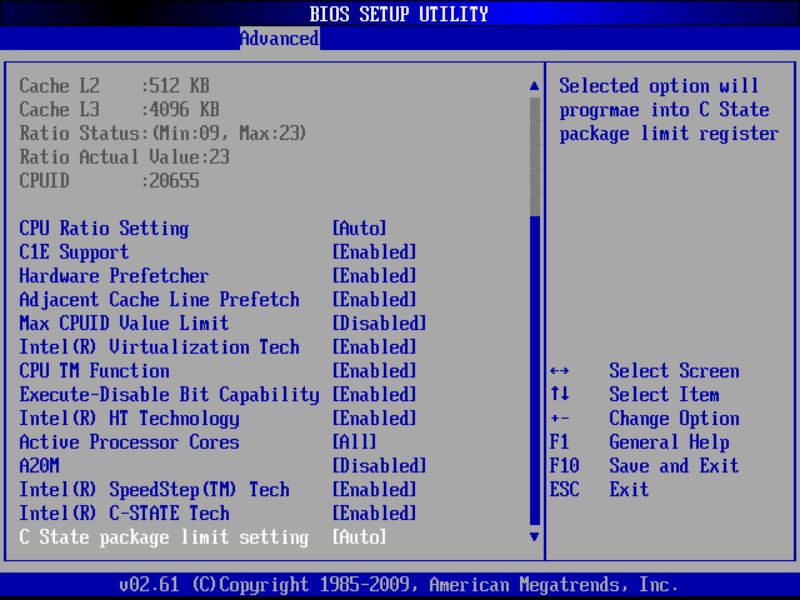Image resolution: width=800 pixels, height=600 pixels.
Task: Click the scroll up arrow of the list
Action: point(534,86)
